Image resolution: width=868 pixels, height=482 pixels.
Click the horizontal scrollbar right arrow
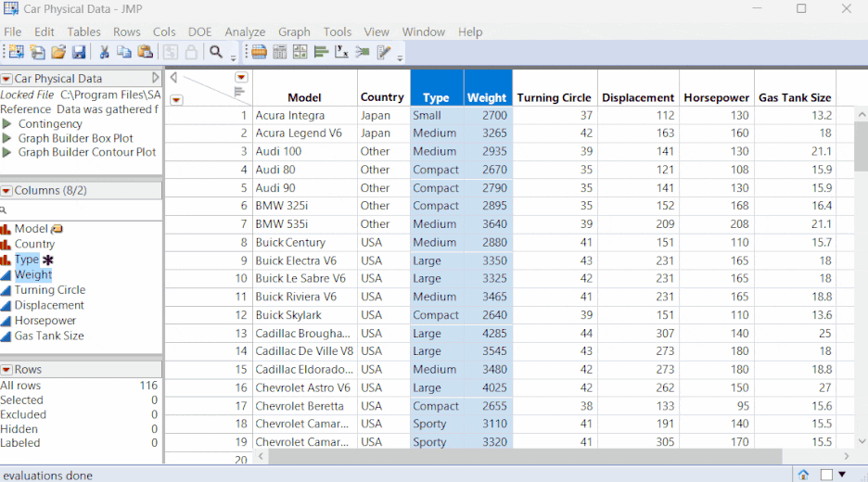(847, 457)
